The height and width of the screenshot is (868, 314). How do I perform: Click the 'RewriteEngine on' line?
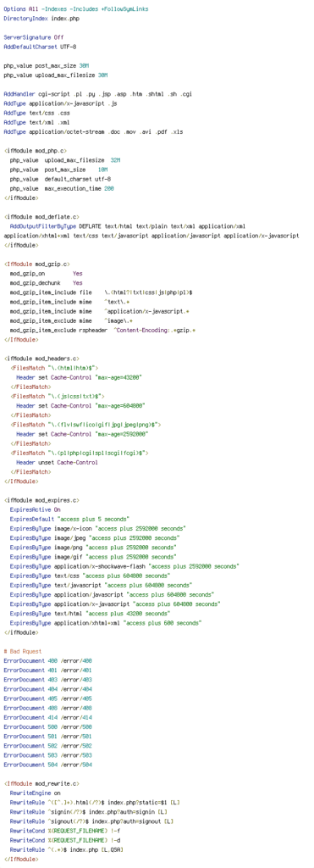coord(36,793)
